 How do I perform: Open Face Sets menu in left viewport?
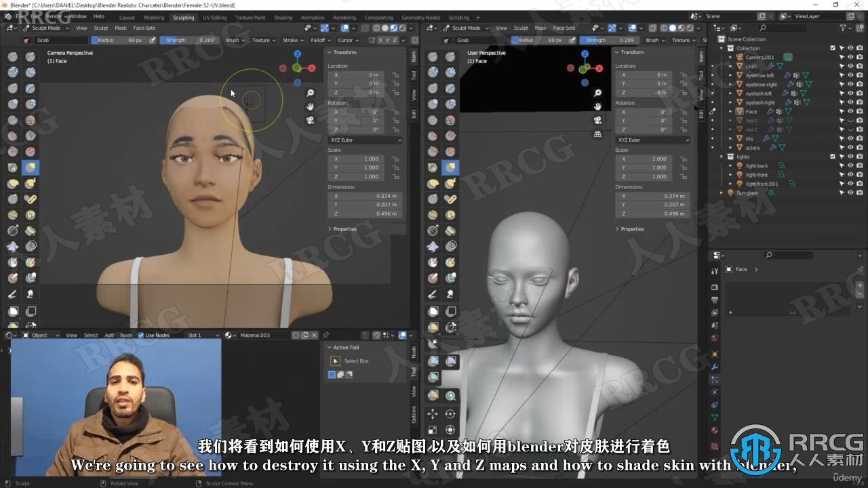[144, 28]
